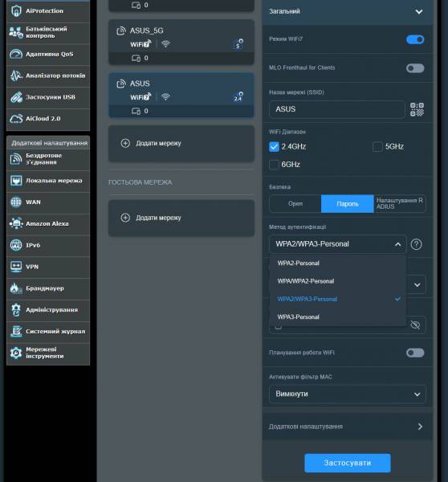Switch security to Open tab

click(295, 203)
